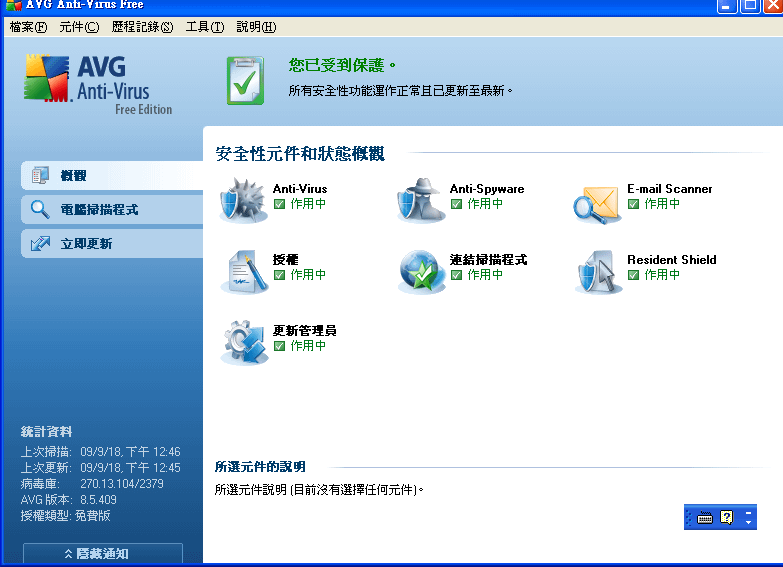
Task: Click 授權 作用中 status checkbox
Action: coord(280,275)
